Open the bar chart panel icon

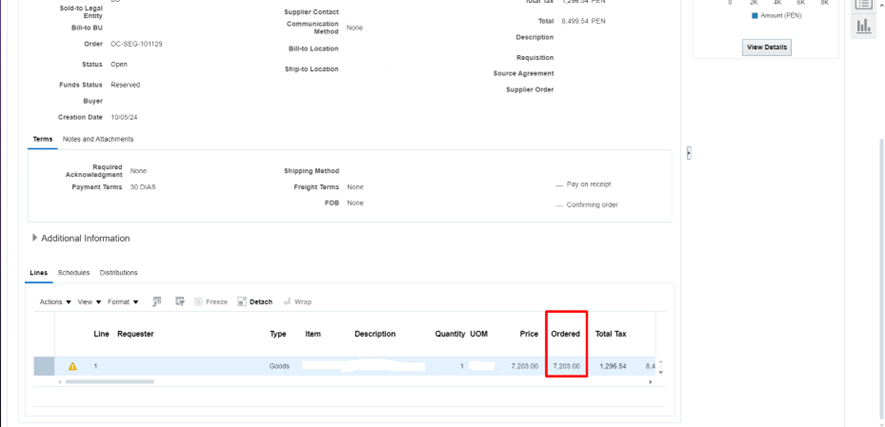[x=863, y=25]
